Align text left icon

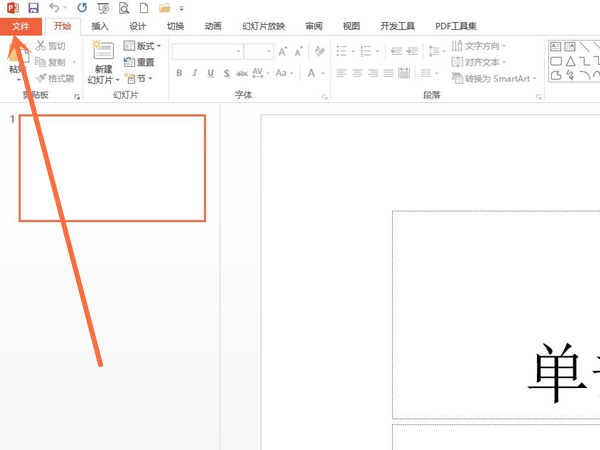pyautogui.click(x=341, y=73)
